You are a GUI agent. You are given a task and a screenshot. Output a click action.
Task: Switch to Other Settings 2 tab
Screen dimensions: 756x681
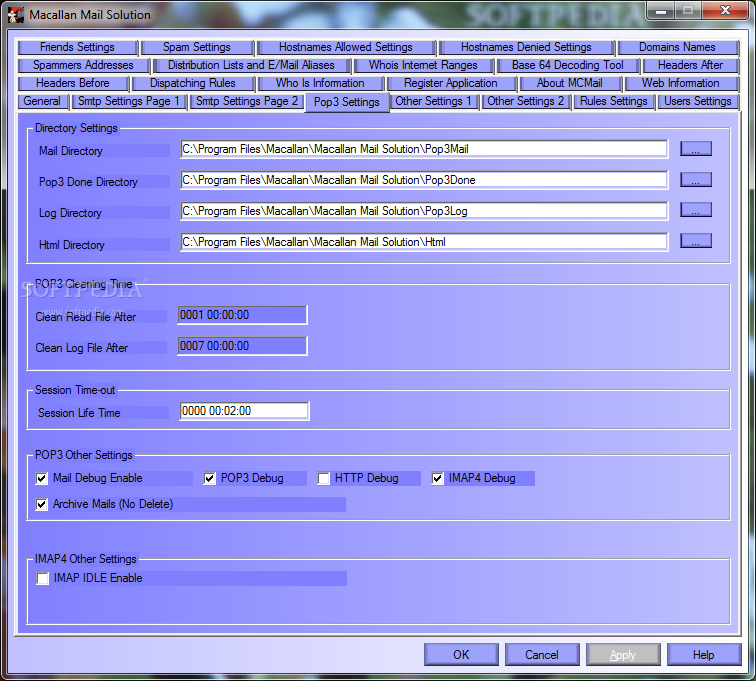pos(526,101)
